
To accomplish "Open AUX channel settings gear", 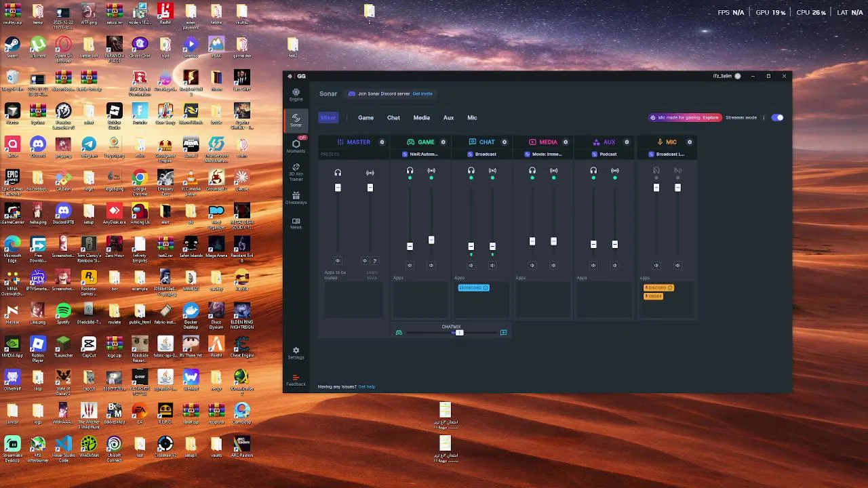I will 627,142.
